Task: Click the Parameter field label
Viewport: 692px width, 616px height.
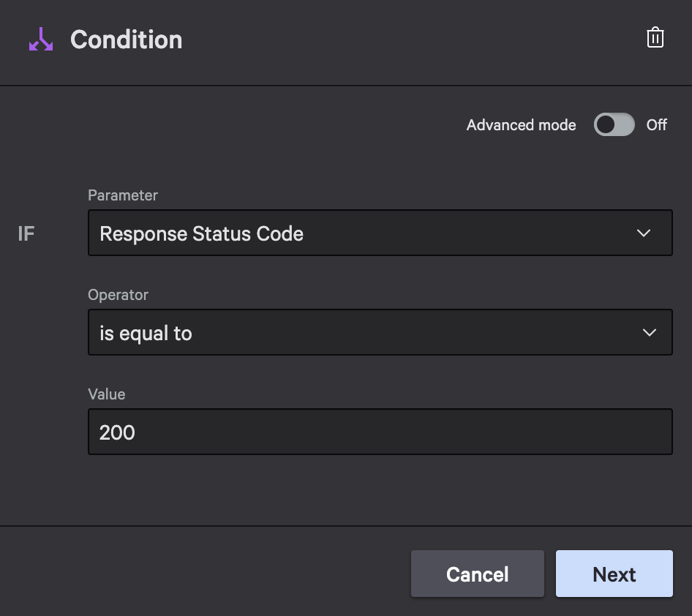Action: pyautogui.click(x=122, y=195)
